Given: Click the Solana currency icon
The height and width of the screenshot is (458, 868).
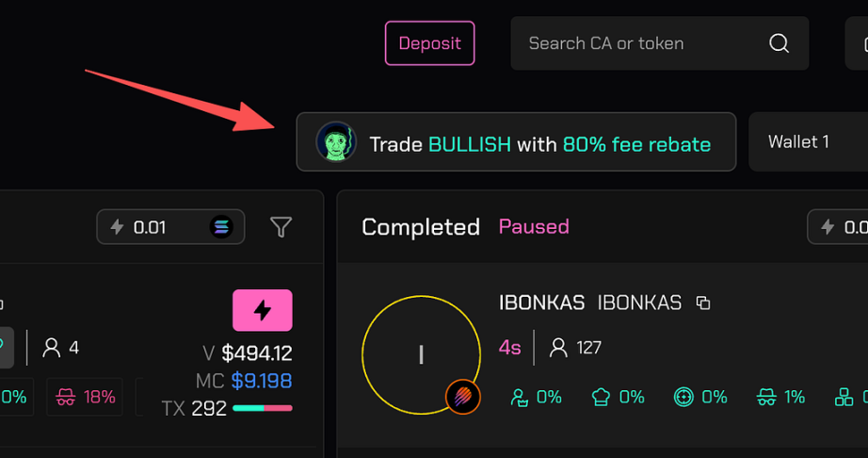Looking at the screenshot, I should (221, 227).
